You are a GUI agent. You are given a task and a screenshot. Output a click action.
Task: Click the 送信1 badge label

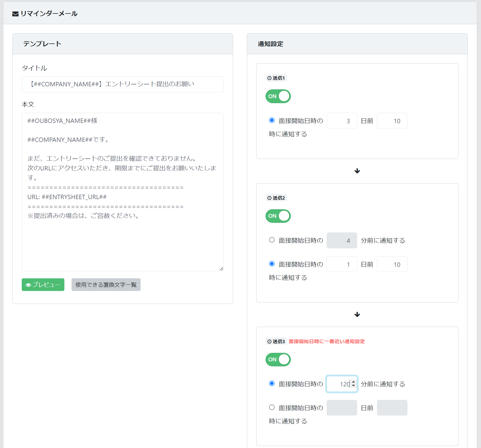point(276,78)
